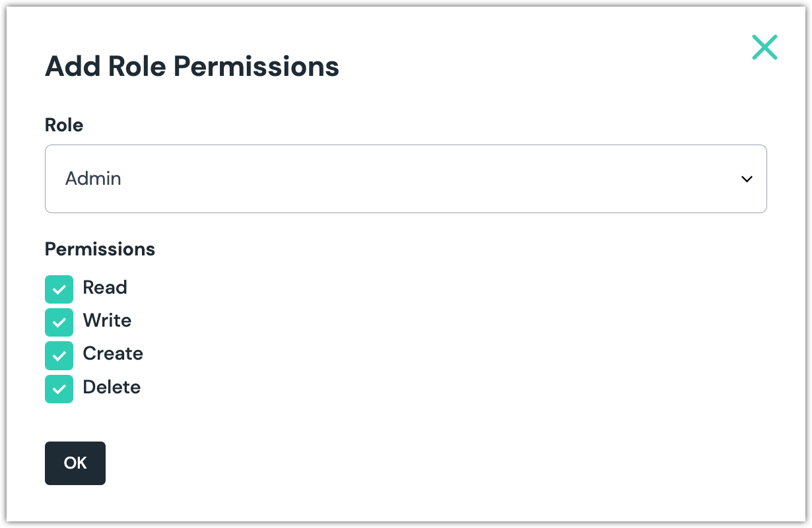
Task: Uncheck the Read permission checkbox
Action: [59, 289]
